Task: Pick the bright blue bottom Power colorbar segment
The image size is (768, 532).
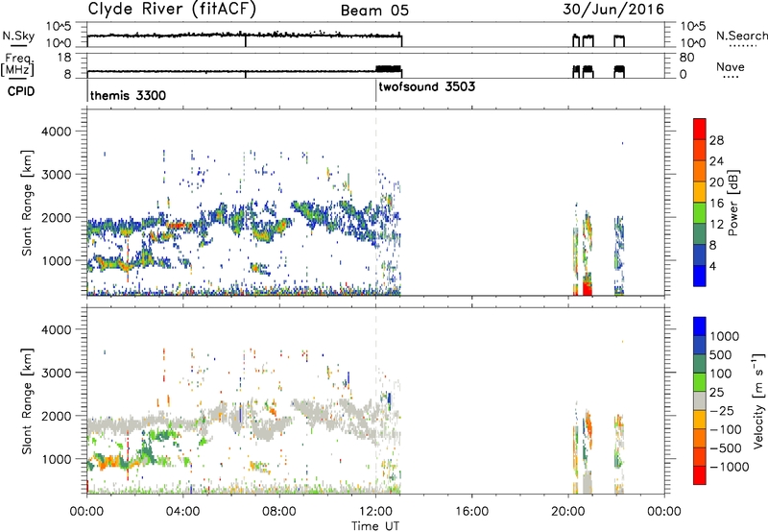Action: point(700,276)
